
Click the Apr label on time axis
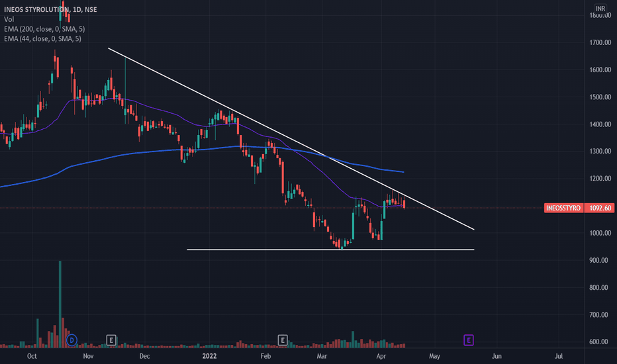click(381, 356)
